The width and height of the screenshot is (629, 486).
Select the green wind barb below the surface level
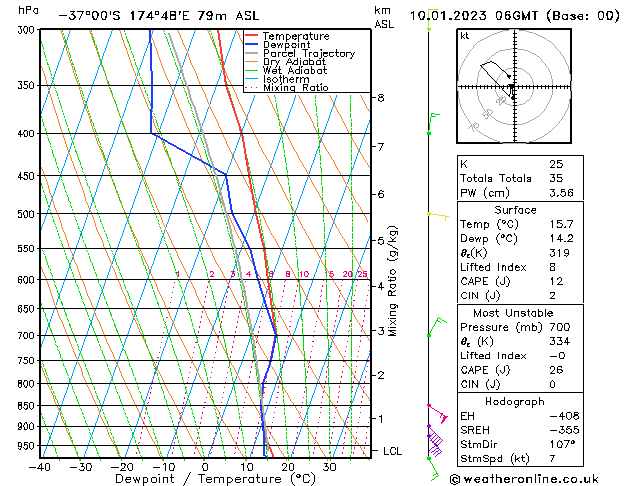pyautogui.click(x=434, y=469)
